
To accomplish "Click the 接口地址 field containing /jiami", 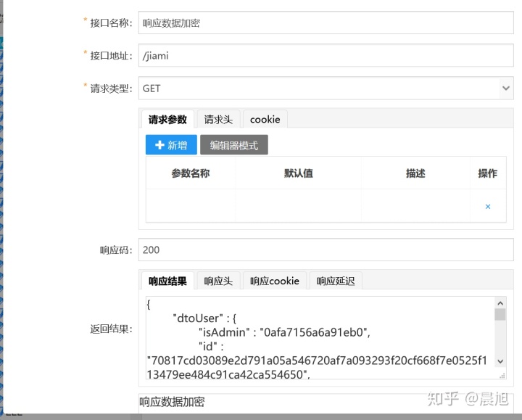I will [x=326, y=55].
